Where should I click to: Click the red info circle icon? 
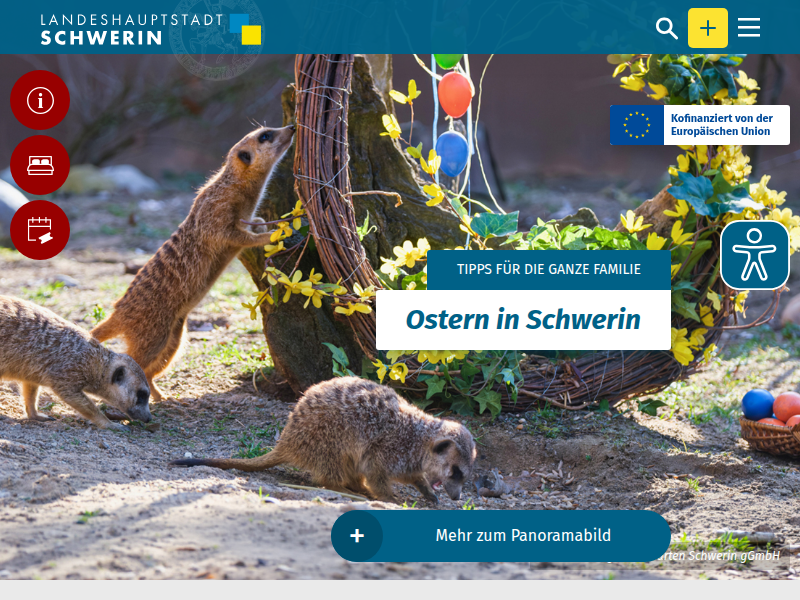tap(40, 100)
